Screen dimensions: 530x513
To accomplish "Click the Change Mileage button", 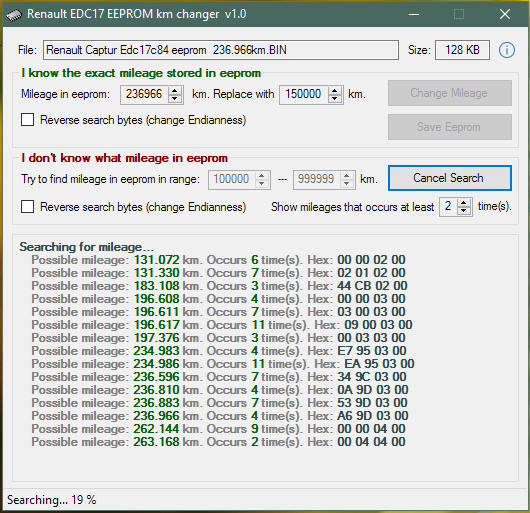I will click(450, 93).
